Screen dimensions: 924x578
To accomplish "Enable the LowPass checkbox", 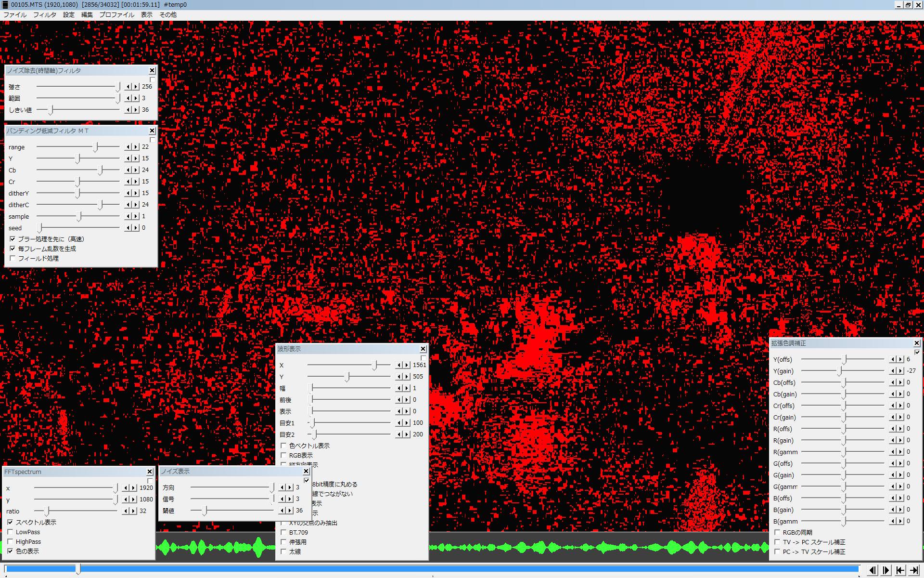I will tap(10, 532).
